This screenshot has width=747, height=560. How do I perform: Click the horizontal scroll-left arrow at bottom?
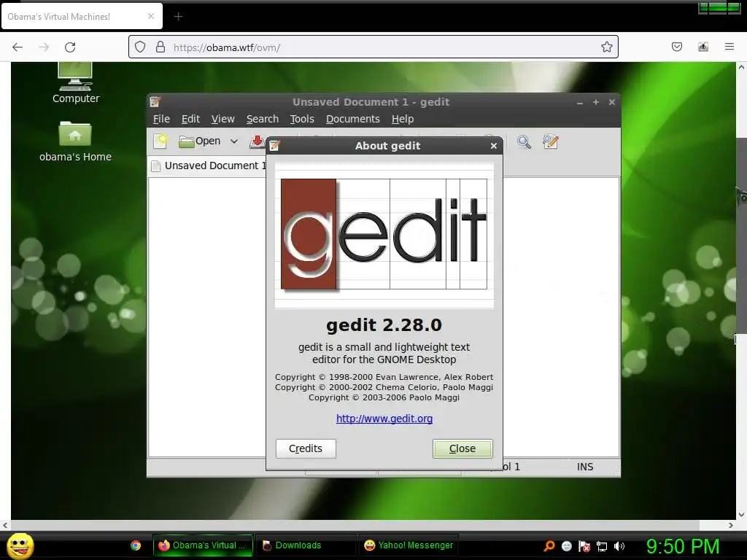[x=5, y=525]
